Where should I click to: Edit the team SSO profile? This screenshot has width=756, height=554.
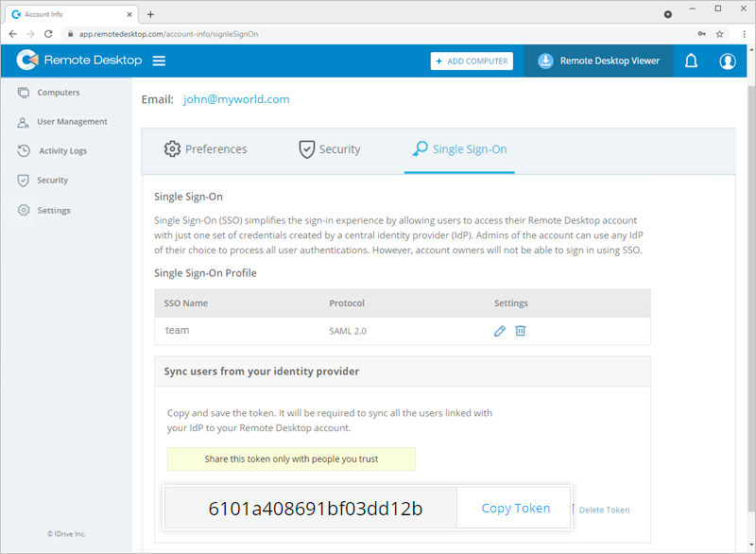click(x=500, y=331)
